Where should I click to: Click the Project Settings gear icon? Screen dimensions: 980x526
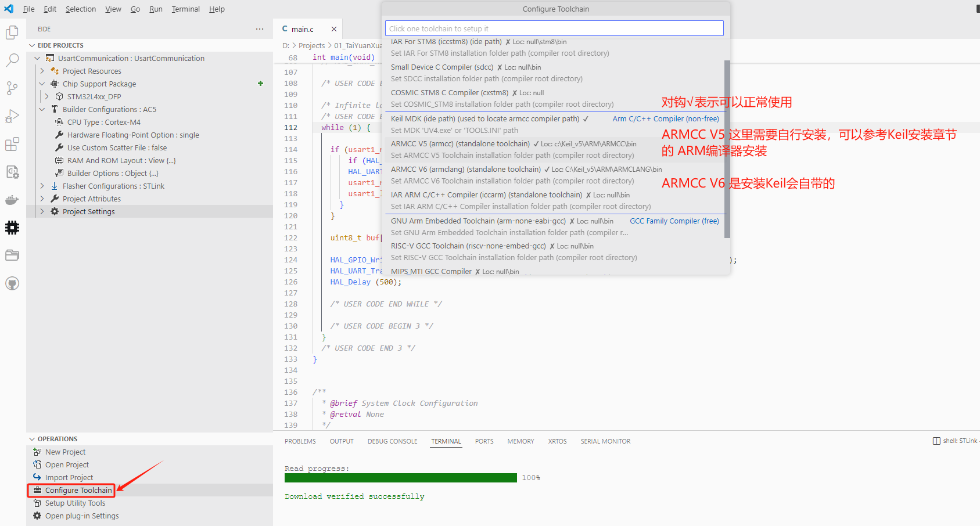[x=55, y=211]
